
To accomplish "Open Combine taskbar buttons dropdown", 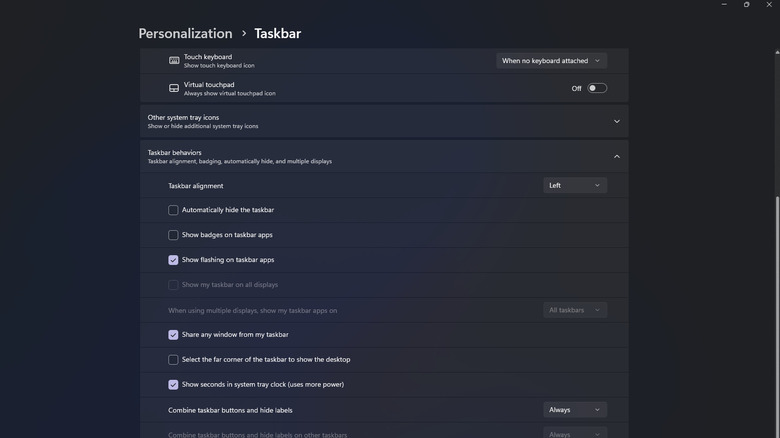I will tap(575, 410).
